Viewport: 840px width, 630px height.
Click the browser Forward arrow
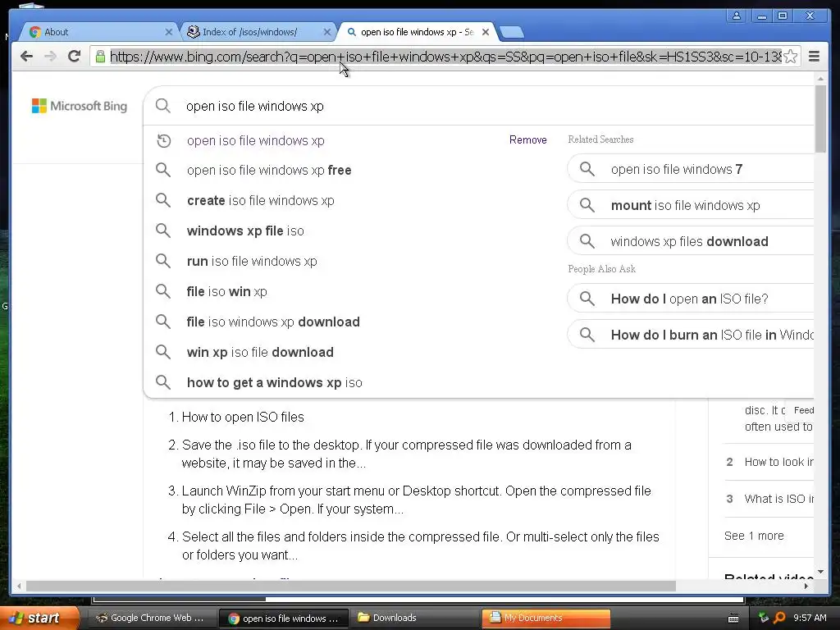50,57
